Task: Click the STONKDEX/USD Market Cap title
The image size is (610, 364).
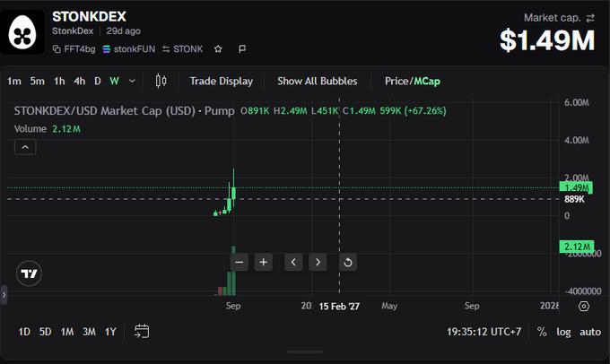Action: [x=124, y=111]
